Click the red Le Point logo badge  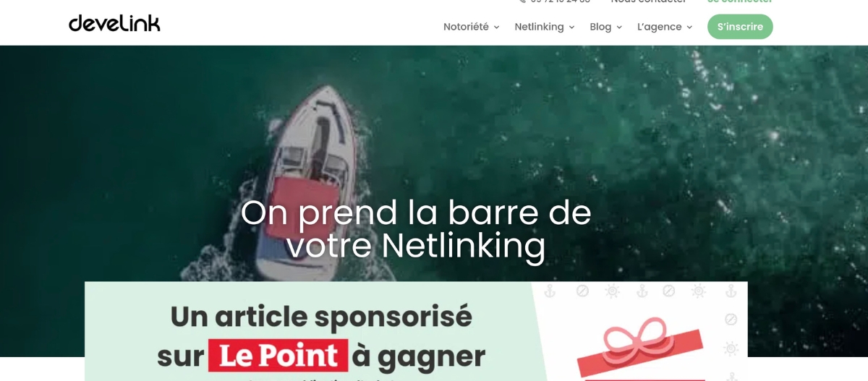[x=278, y=356]
